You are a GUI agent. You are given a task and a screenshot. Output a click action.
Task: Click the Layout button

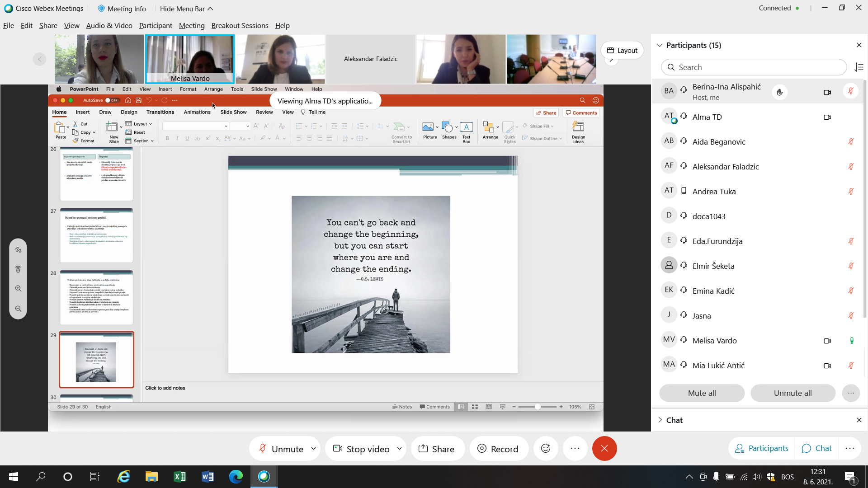622,50
